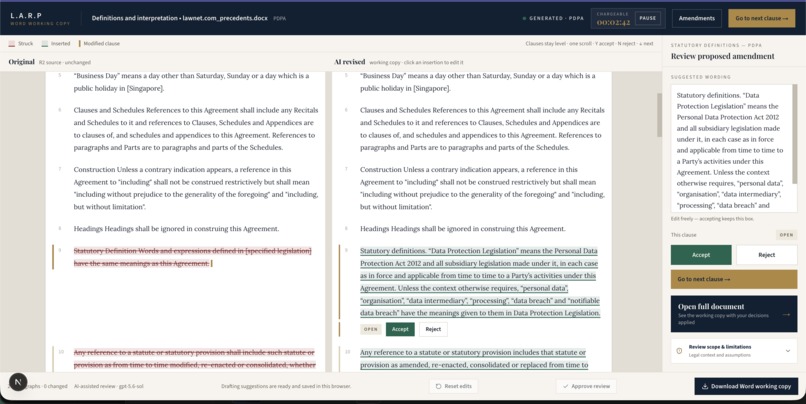Click the 'Headings' clause in Original pane

176,229
